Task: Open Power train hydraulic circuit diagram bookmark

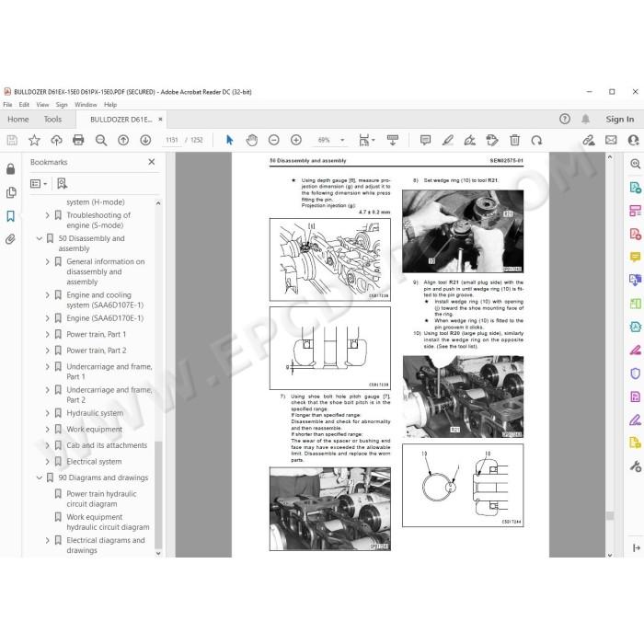Action: coord(101,499)
